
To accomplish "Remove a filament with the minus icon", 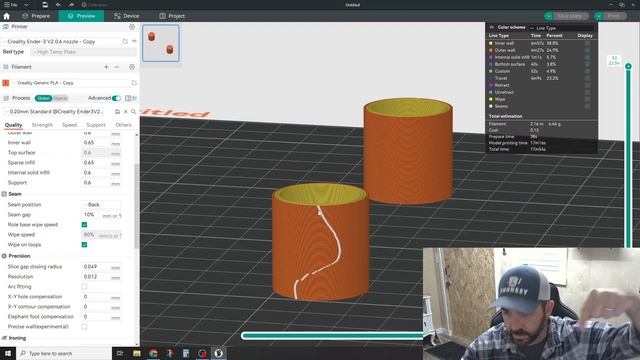I will (117, 67).
